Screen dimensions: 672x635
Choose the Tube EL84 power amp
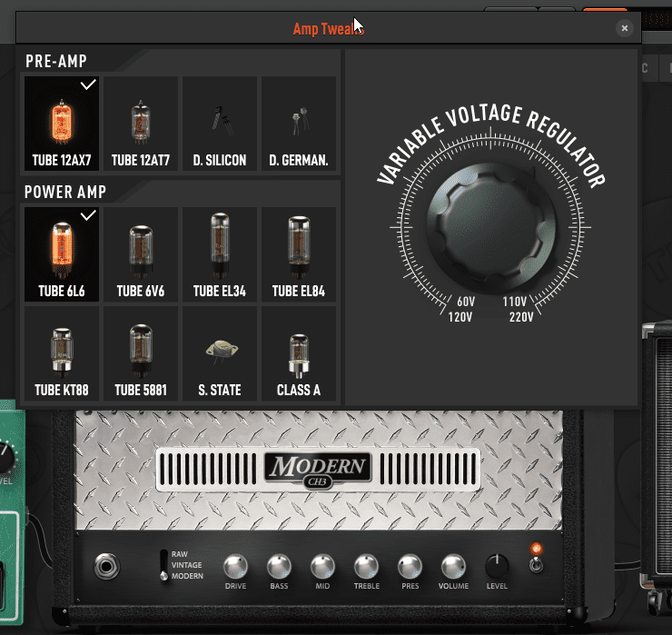[x=299, y=254]
